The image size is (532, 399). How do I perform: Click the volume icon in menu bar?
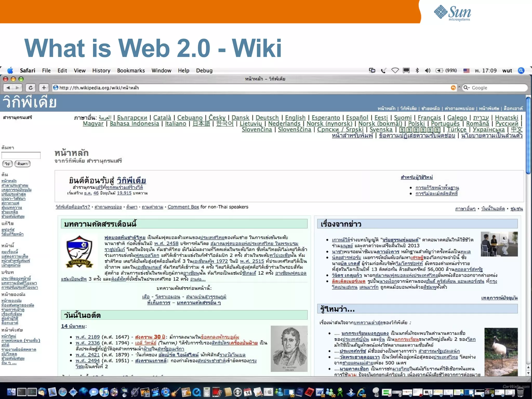(428, 70)
